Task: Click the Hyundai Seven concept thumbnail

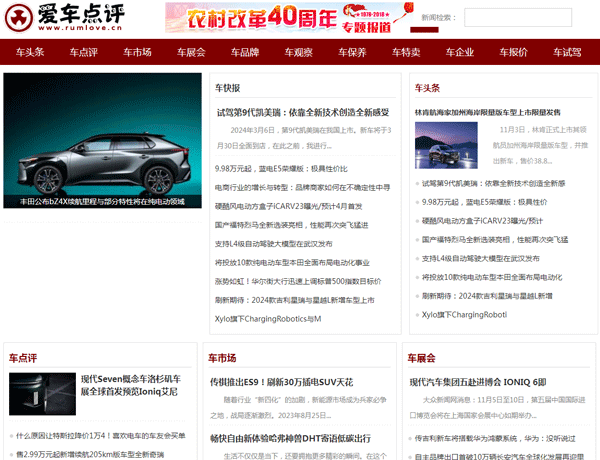Action: click(x=42, y=394)
